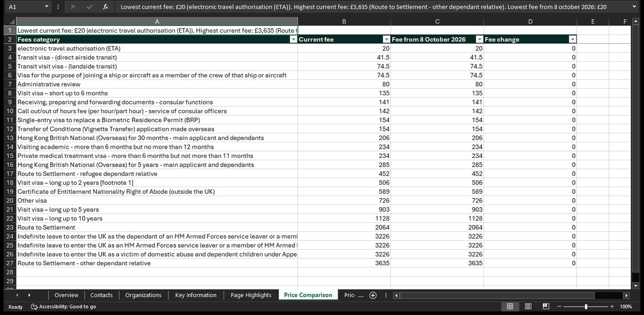Screen dimensions: 644x315
Task: Zoom out with the minus icon
Action: pos(559,306)
